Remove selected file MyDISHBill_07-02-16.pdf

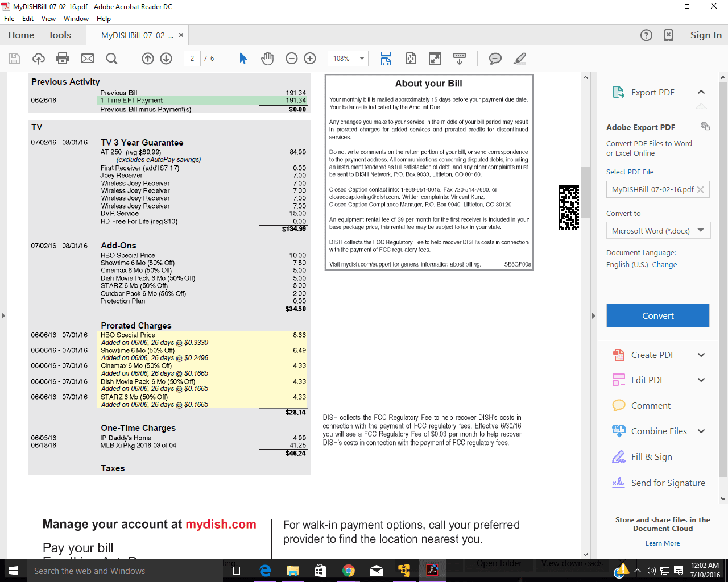coord(701,190)
